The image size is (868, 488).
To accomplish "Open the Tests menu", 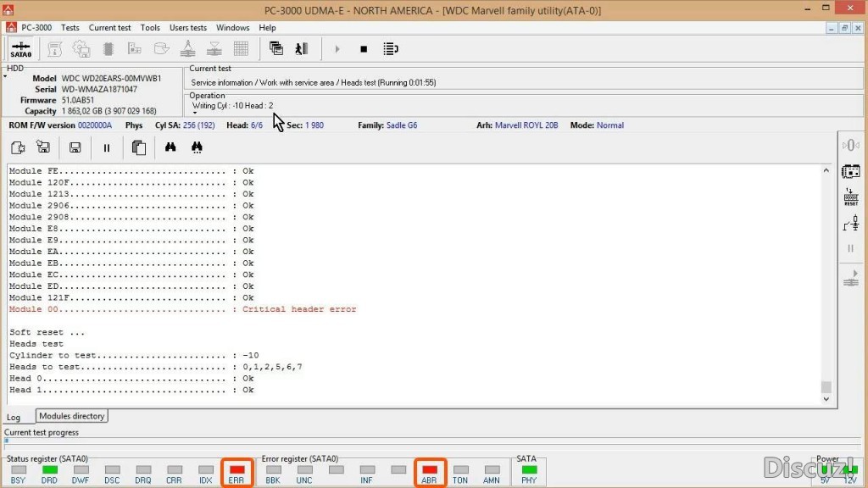I will (70, 28).
